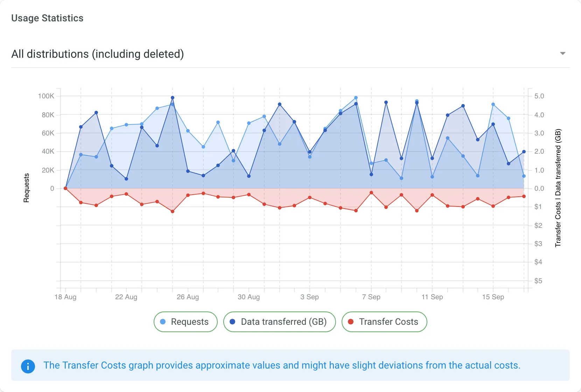Toggle the Requests series visibility
The image size is (581, 392).
click(185, 322)
